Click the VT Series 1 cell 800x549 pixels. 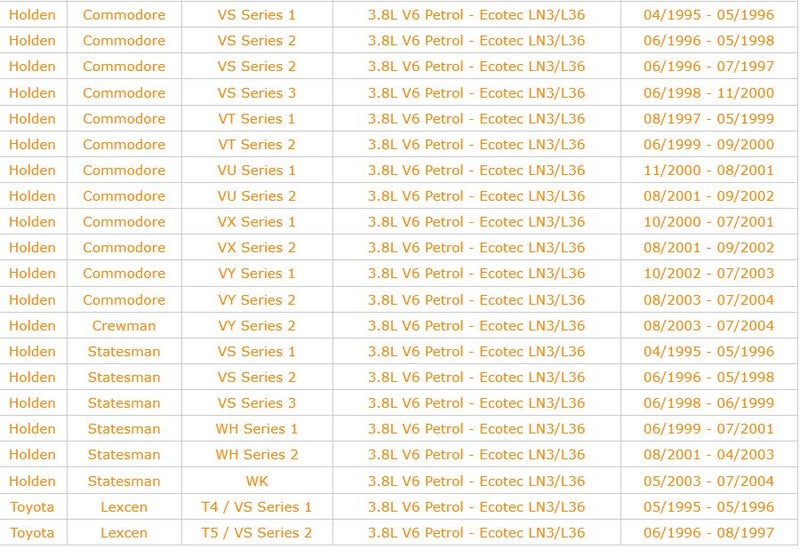click(257, 118)
